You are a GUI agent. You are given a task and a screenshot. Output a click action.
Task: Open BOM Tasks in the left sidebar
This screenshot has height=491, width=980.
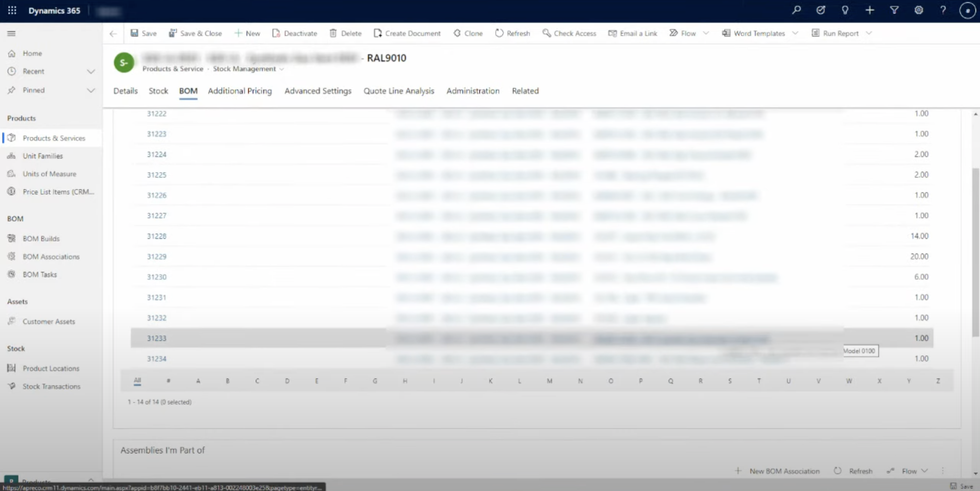click(x=39, y=274)
